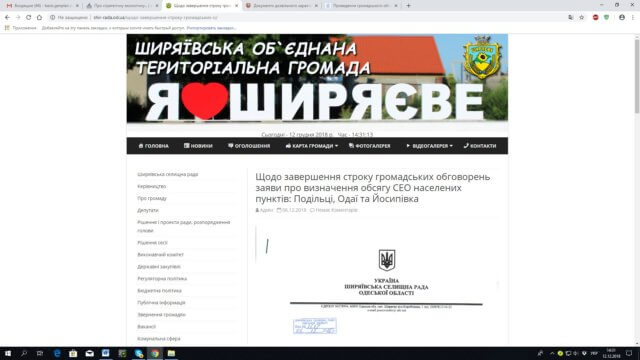Open the translate page icon in address bar

(x=571, y=18)
